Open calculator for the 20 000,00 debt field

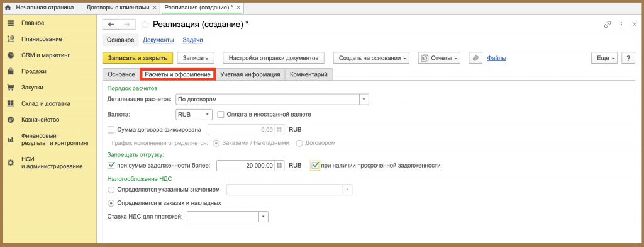click(x=279, y=166)
